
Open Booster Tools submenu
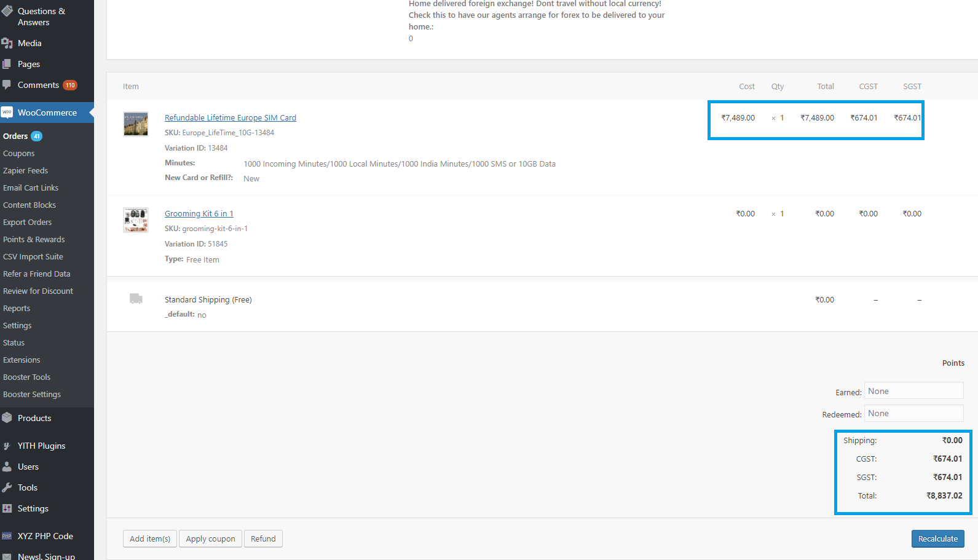click(x=27, y=377)
